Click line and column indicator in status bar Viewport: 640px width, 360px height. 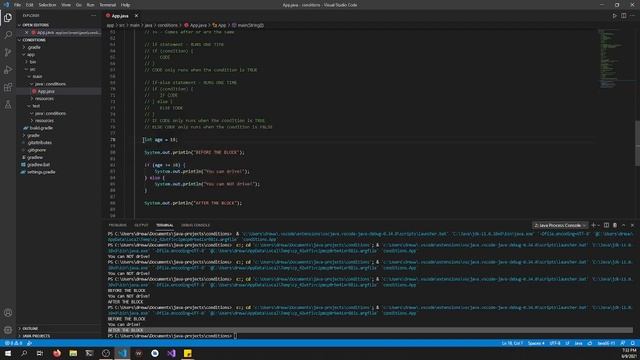(x=512, y=343)
